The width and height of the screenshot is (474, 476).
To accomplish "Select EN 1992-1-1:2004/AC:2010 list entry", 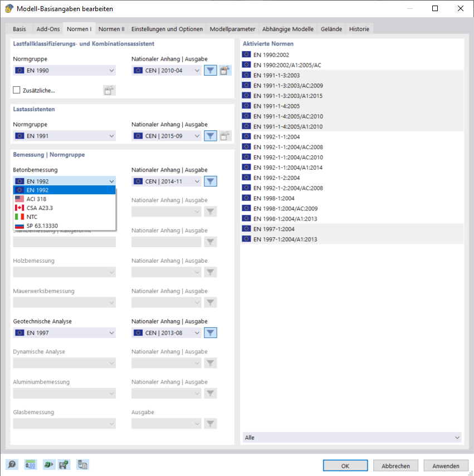I will click(352, 157).
